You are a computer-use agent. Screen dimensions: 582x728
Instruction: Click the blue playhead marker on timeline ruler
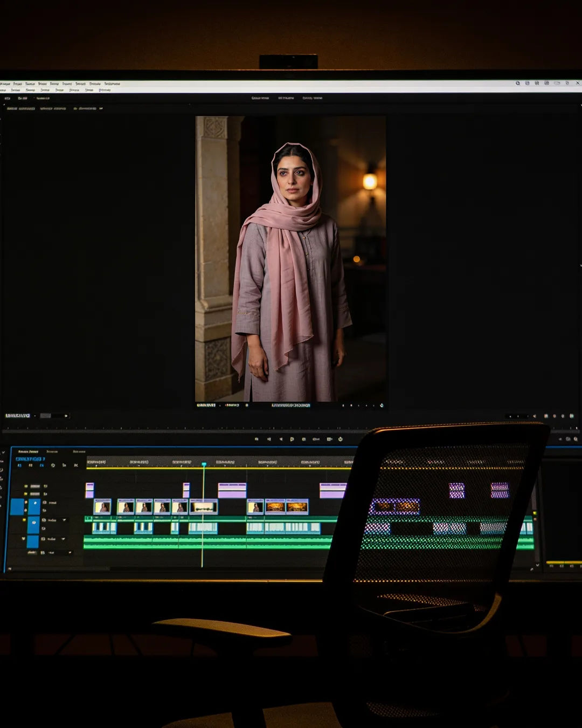[x=204, y=464]
